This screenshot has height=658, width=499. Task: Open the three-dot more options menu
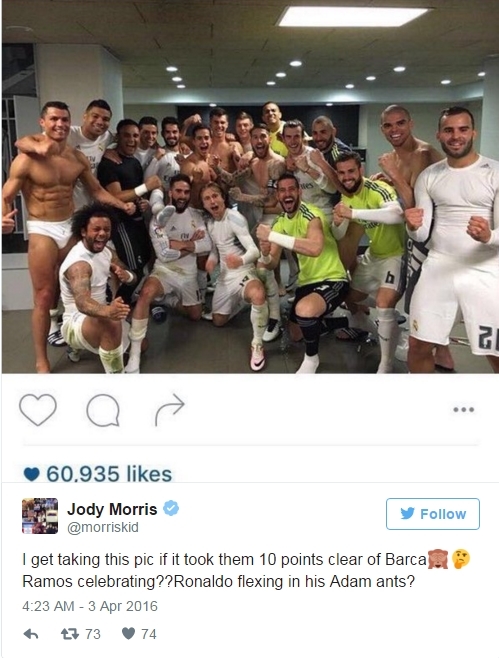pos(464,410)
